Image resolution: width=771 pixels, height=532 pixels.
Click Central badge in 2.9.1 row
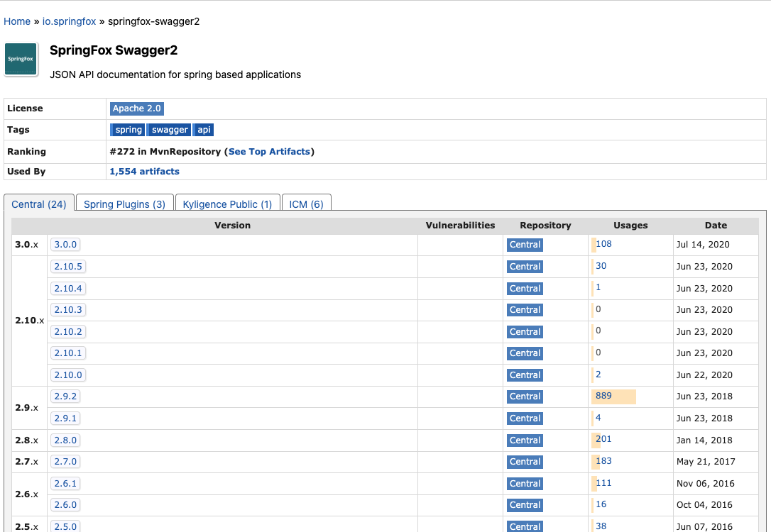[x=525, y=418]
